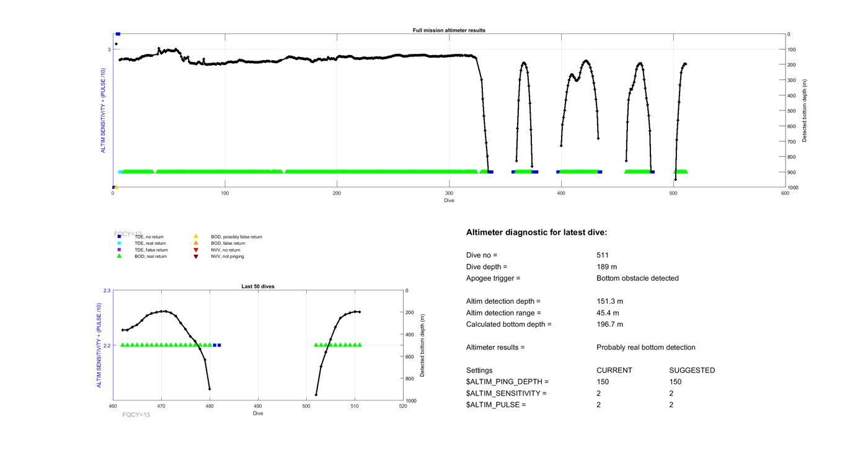
Task: Click the 'Altimeter results =' label
Action: [x=495, y=347]
